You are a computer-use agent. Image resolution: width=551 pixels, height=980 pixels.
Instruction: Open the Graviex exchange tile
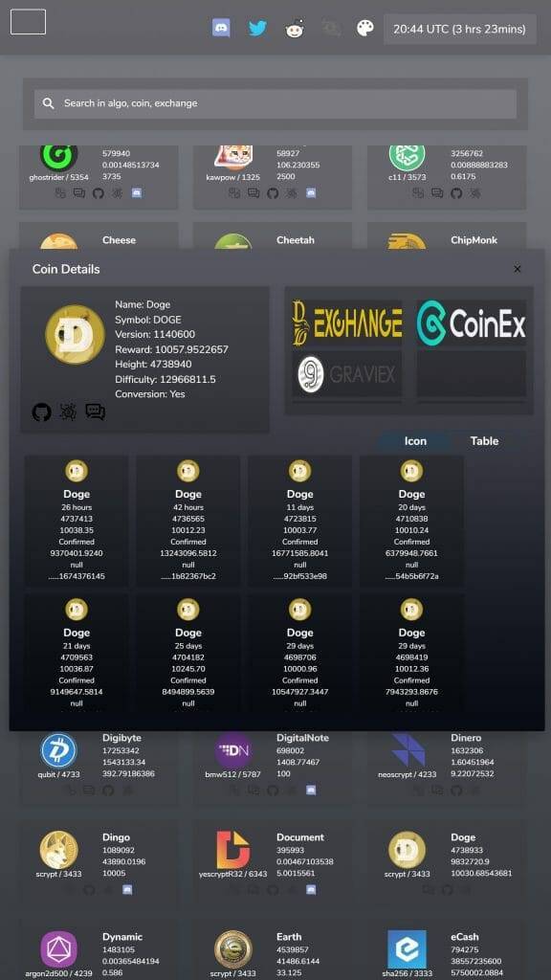pyautogui.click(x=346, y=374)
